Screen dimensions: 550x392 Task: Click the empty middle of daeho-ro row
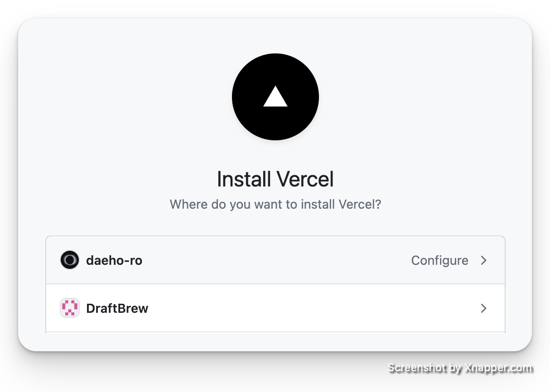click(272, 260)
